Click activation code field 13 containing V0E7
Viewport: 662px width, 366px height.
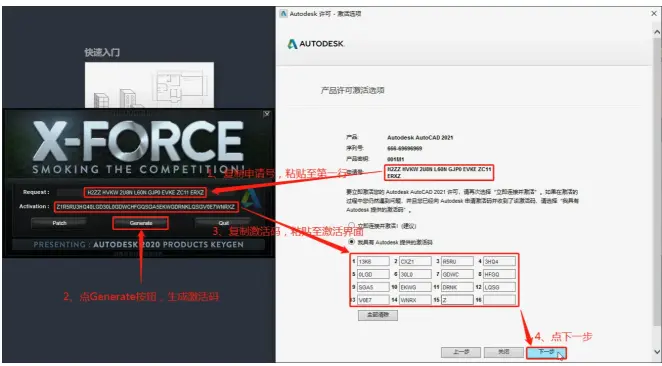coord(373,300)
